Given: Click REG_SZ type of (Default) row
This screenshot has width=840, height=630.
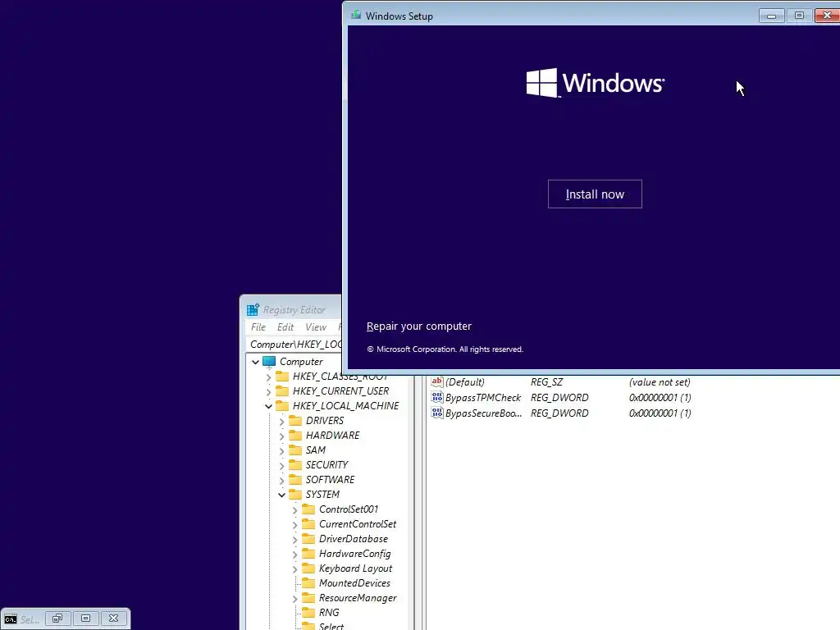Looking at the screenshot, I should [546, 382].
